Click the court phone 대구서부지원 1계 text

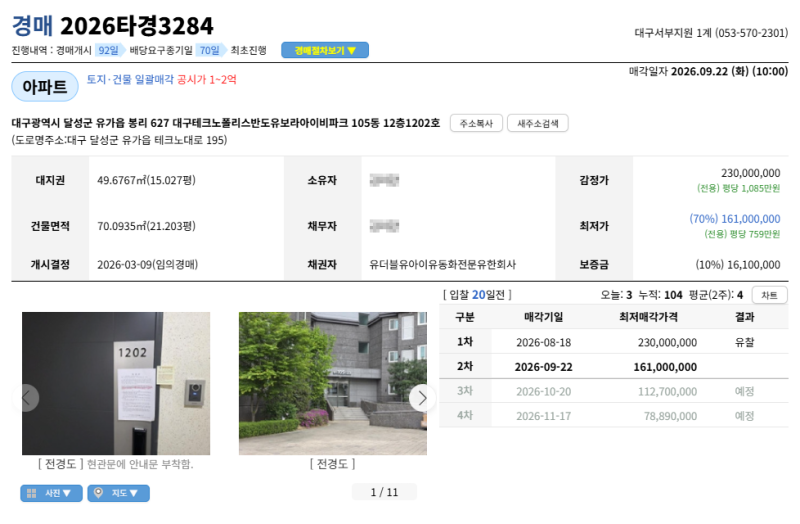(711, 33)
